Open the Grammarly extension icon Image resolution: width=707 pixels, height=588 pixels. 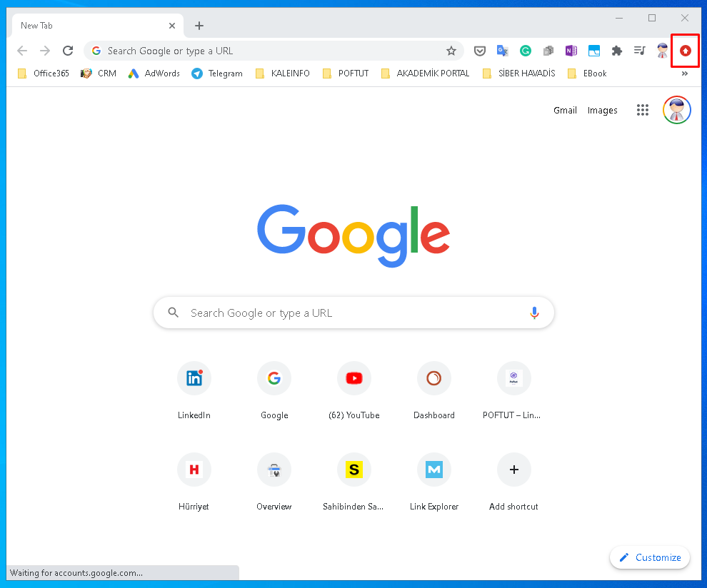coord(526,51)
